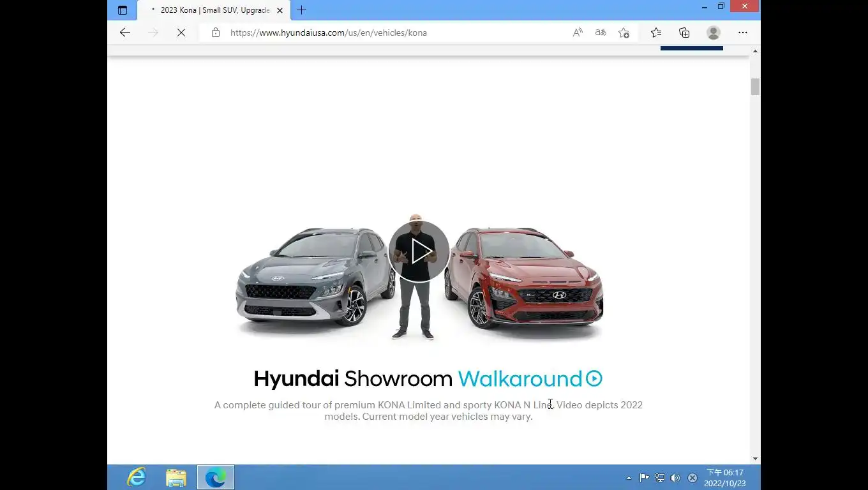
Task: Click the network tray icon
Action: tap(660, 478)
